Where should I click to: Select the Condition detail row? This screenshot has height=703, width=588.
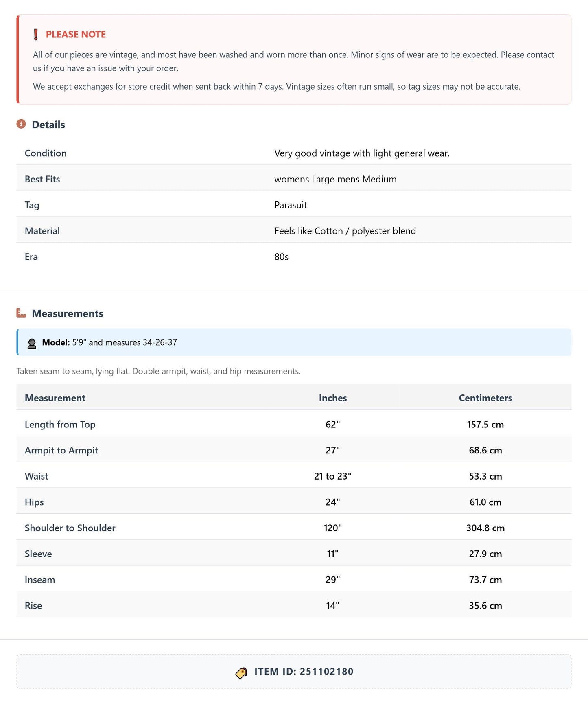(294, 153)
